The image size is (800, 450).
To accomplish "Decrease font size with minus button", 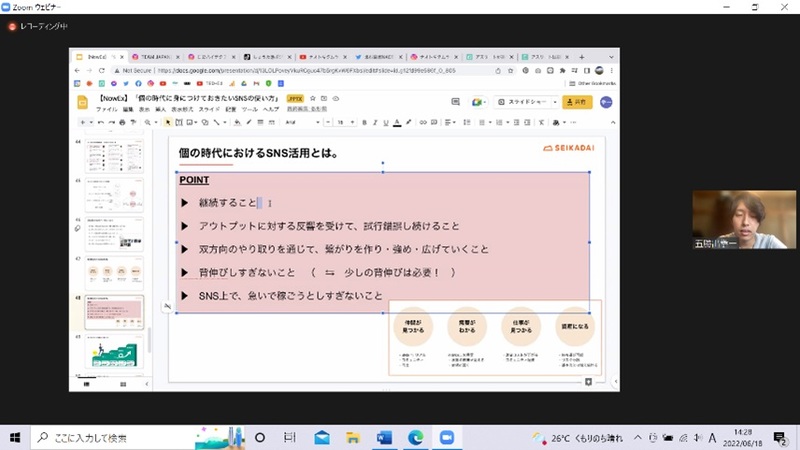I will (x=328, y=122).
